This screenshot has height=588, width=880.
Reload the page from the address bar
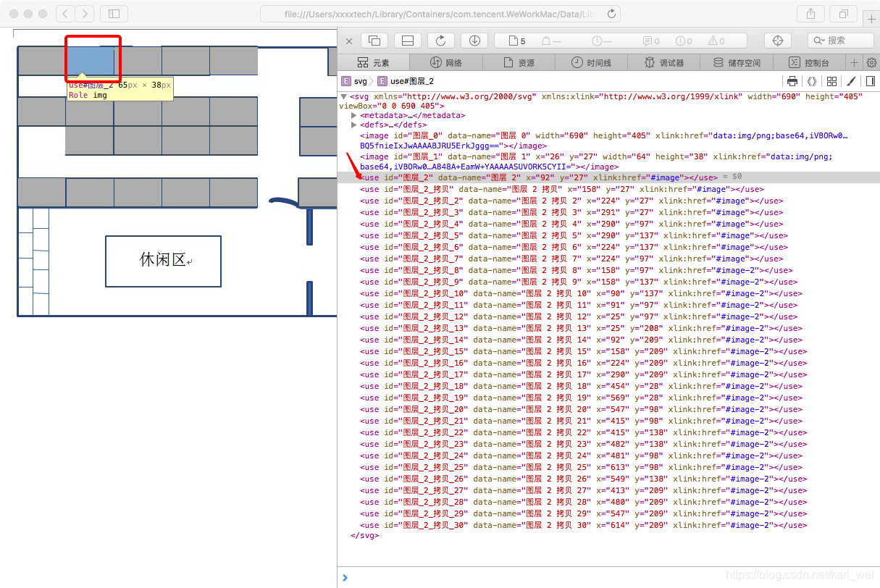coord(611,14)
